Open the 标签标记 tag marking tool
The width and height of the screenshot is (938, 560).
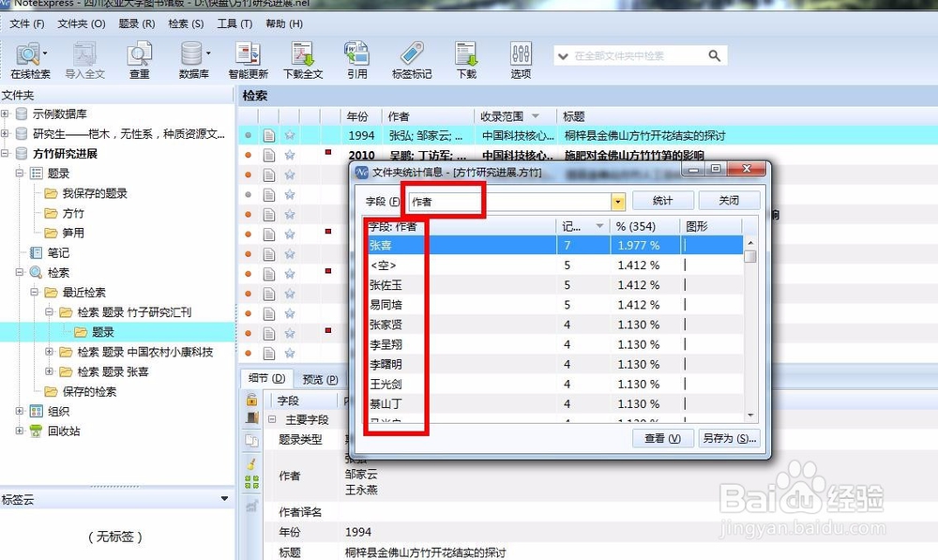412,60
